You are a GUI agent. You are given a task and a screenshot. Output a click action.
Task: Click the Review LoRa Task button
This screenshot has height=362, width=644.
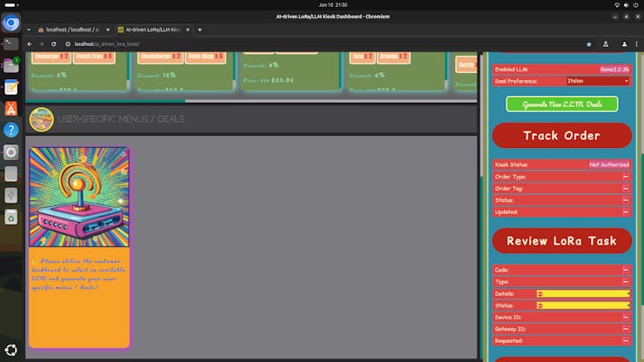[562, 241]
